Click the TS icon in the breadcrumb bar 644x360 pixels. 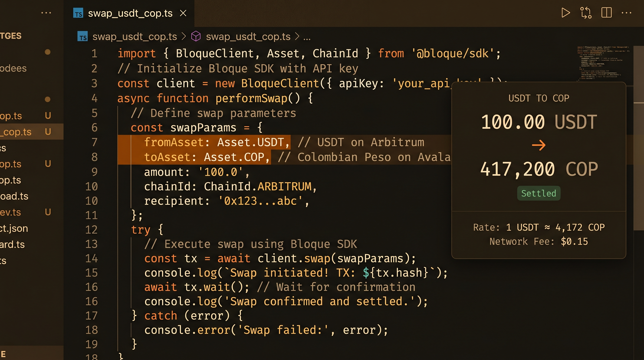coord(83,37)
